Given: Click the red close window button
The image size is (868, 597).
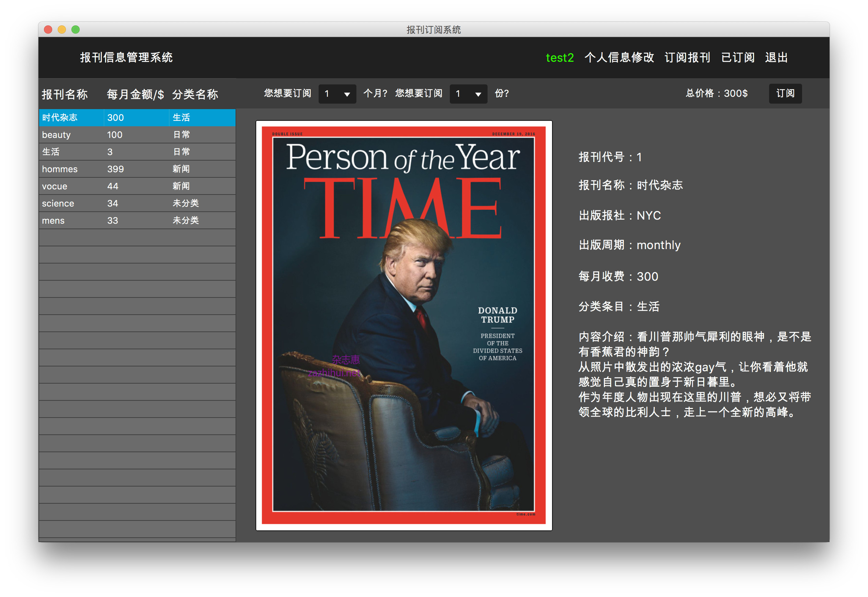Looking at the screenshot, I should pyautogui.click(x=48, y=30).
